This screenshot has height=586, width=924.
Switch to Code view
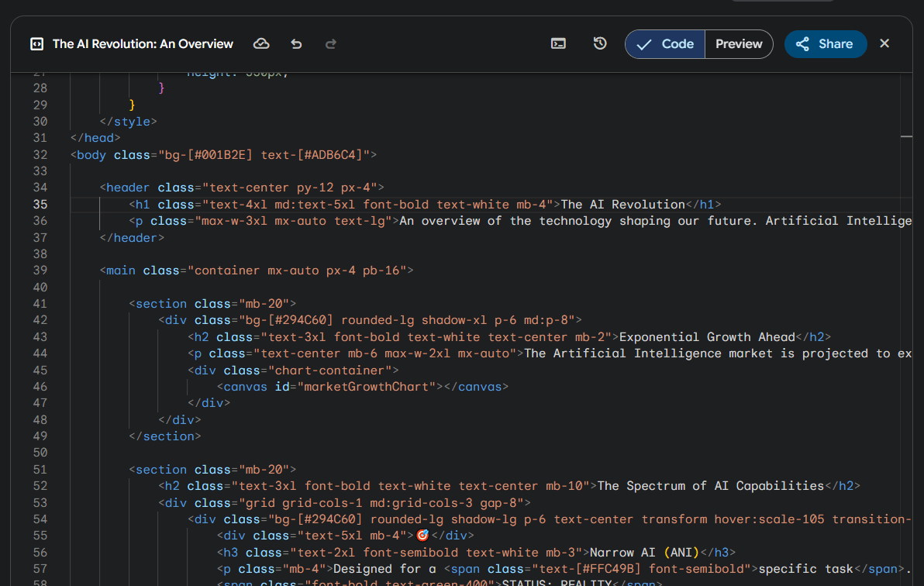tap(665, 44)
